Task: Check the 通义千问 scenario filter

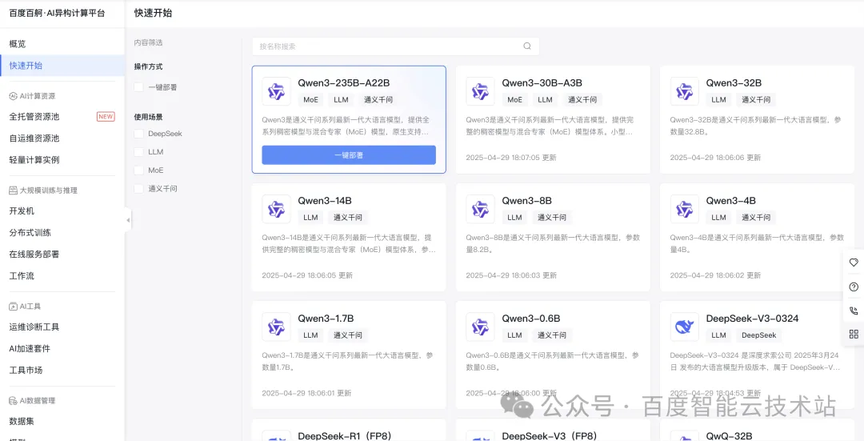Action: (139, 189)
